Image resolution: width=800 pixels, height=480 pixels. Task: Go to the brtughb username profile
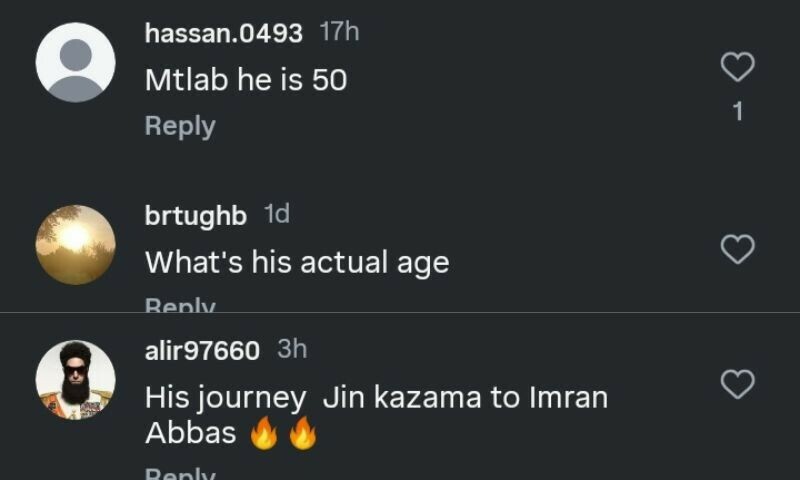(195, 215)
